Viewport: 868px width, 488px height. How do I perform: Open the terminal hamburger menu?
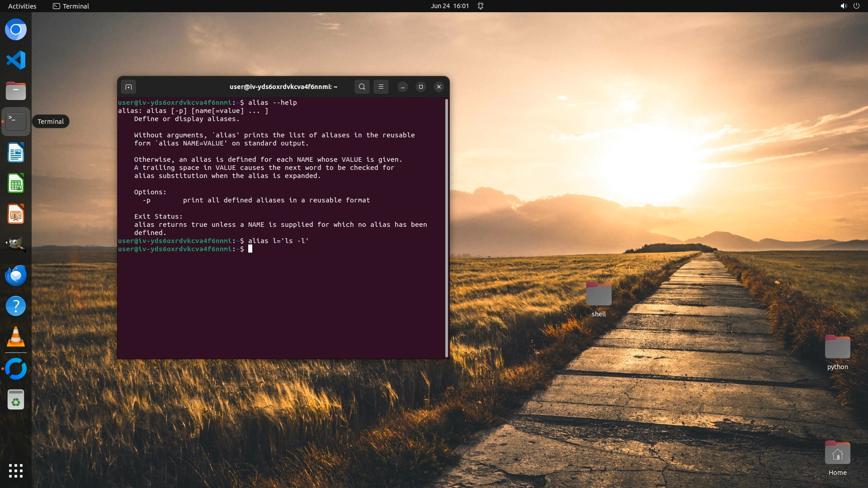[381, 87]
